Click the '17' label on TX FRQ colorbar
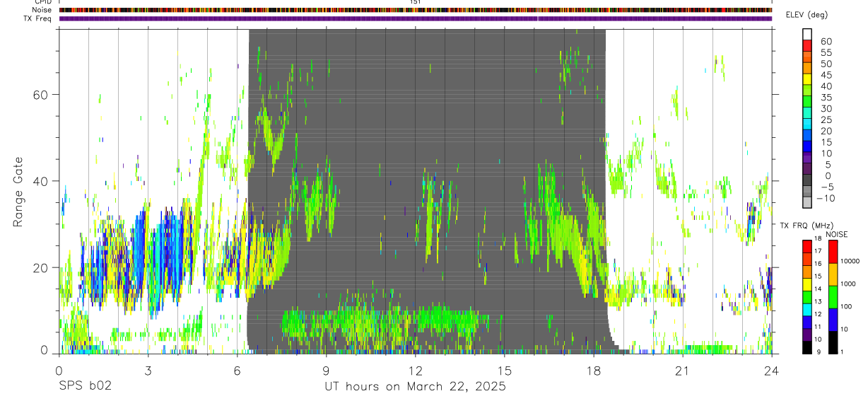 point(818,251)
